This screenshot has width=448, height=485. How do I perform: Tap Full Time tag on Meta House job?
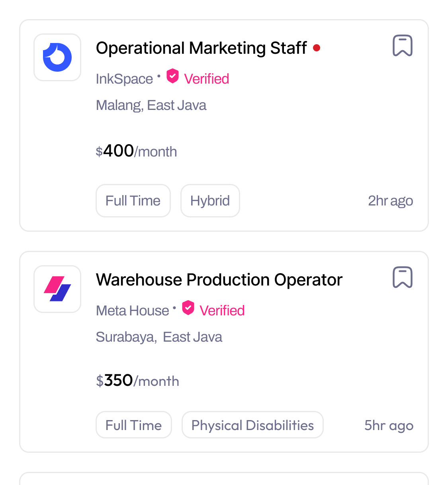133,425
